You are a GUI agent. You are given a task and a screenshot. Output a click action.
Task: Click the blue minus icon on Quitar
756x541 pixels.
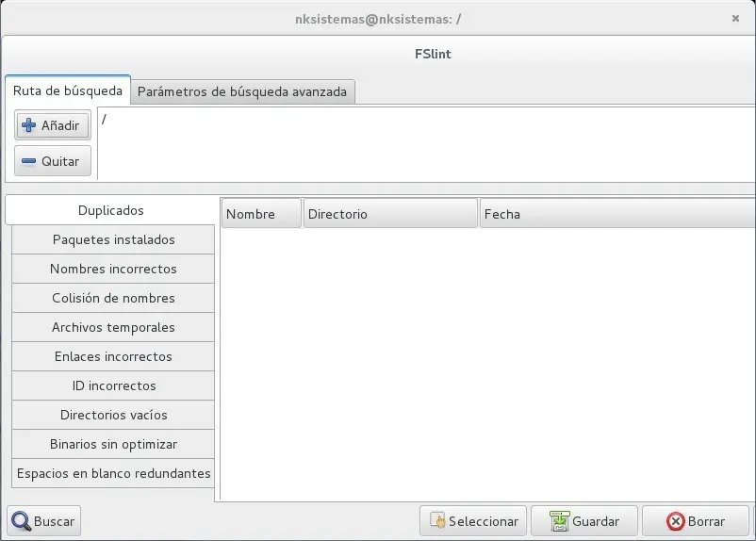(28, 161)
